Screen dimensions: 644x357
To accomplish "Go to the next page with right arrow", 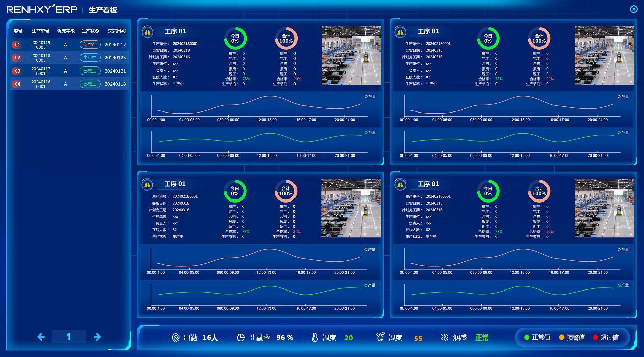I will pyautogui.click(x=97, y=337).
